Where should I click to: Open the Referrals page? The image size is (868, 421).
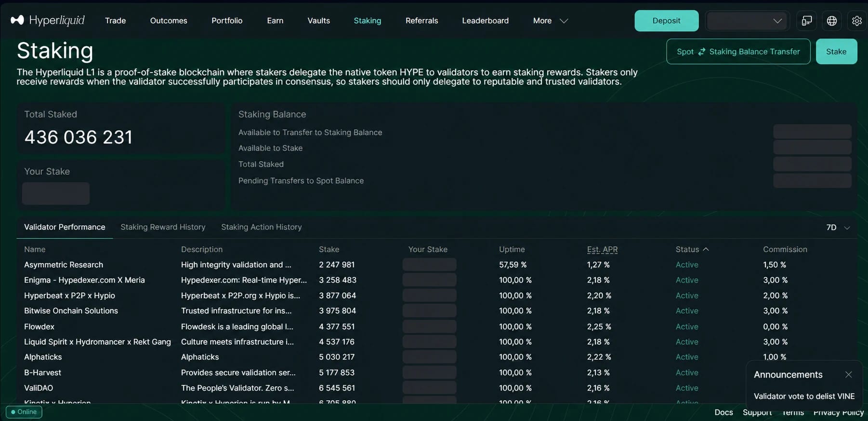pos(421,21)
